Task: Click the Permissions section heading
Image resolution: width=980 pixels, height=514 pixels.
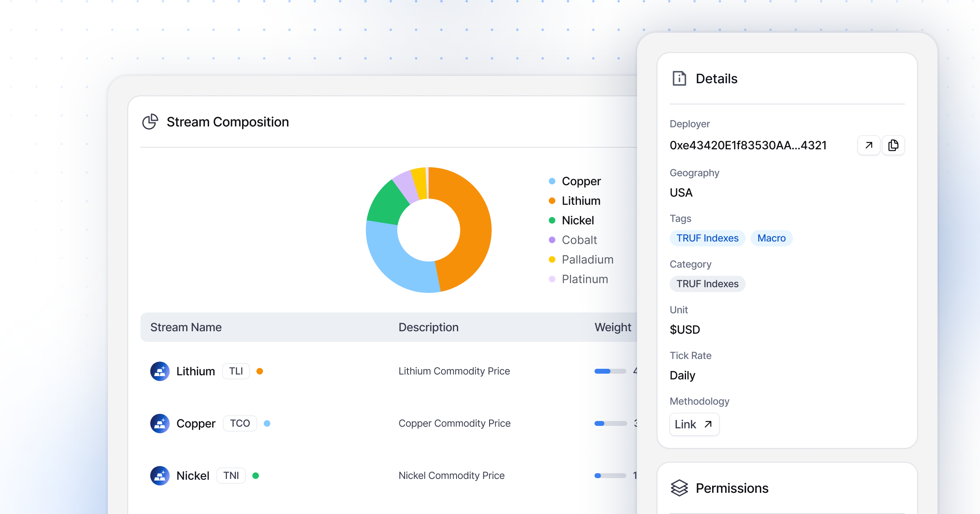Action: 732,488
